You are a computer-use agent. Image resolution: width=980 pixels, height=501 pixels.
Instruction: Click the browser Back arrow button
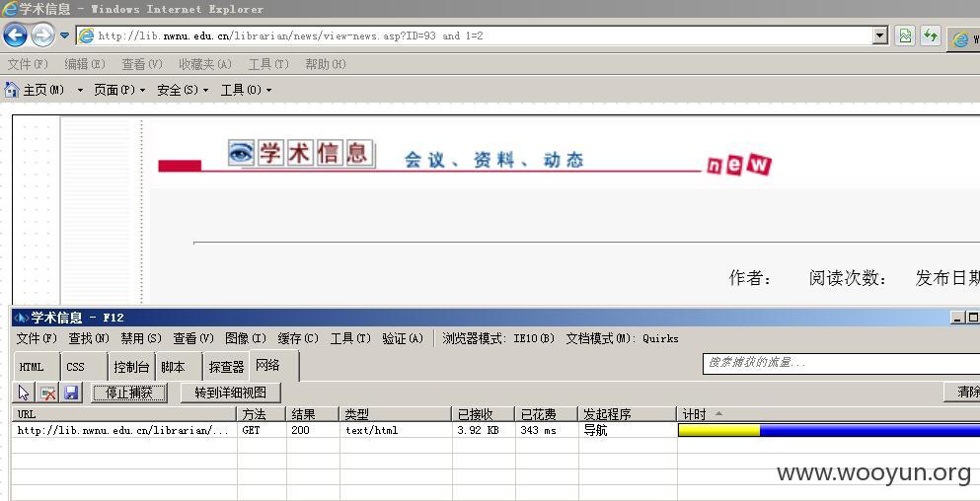point(15,35)
